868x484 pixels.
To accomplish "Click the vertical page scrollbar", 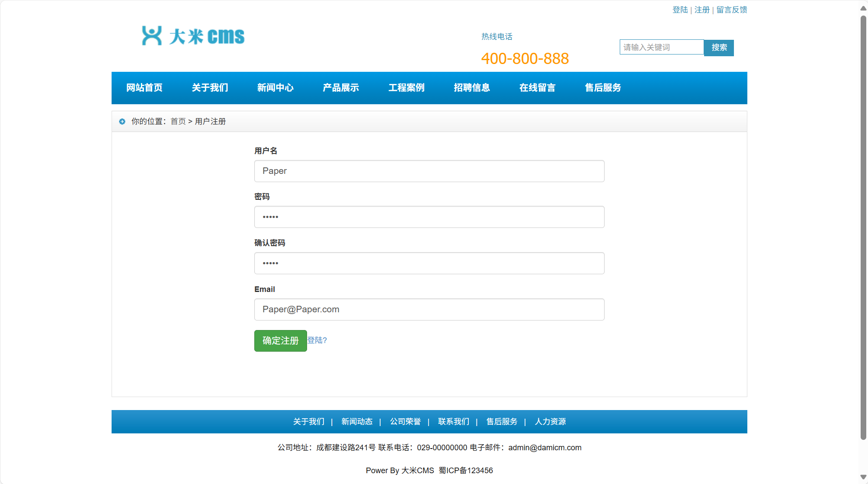I will point(863,227).
